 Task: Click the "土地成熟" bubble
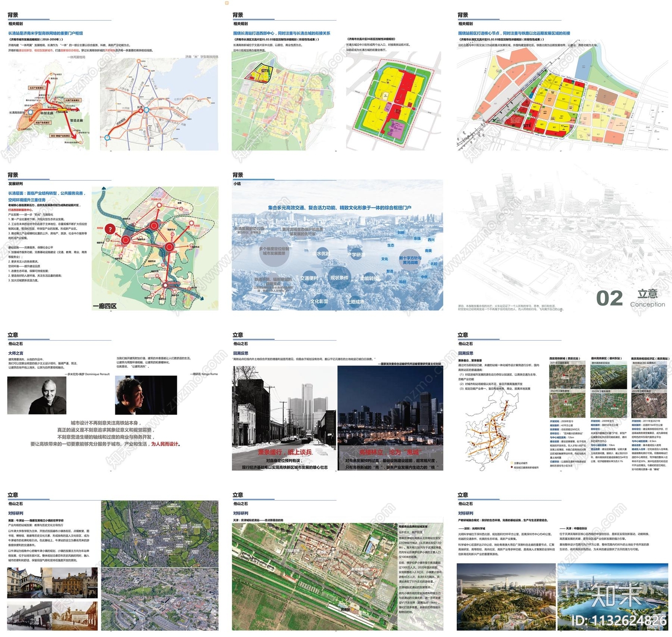point(355,302)
